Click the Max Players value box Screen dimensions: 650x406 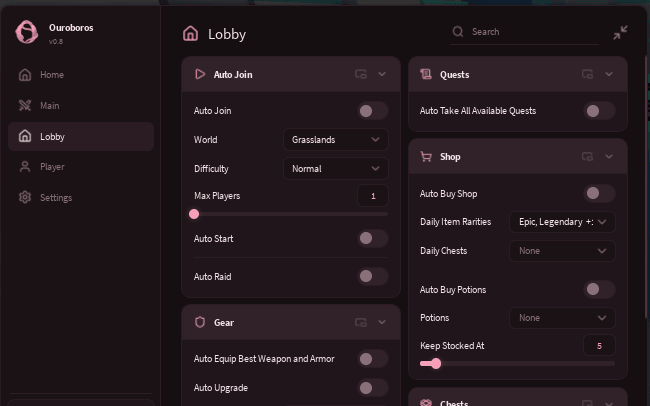[x=373, y=196]
